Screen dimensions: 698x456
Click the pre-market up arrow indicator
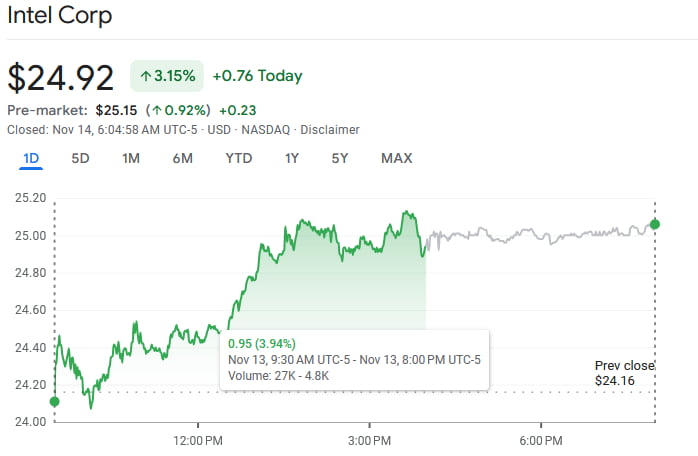[157, 110]
